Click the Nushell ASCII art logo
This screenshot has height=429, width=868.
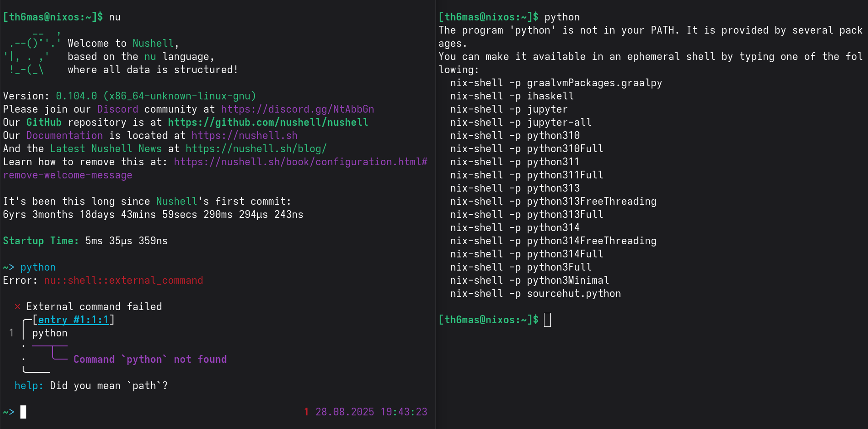(31, 56)
